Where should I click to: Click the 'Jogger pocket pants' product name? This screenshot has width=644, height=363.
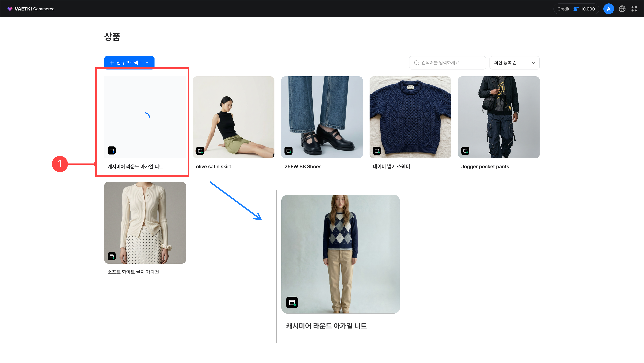[485, 167]
